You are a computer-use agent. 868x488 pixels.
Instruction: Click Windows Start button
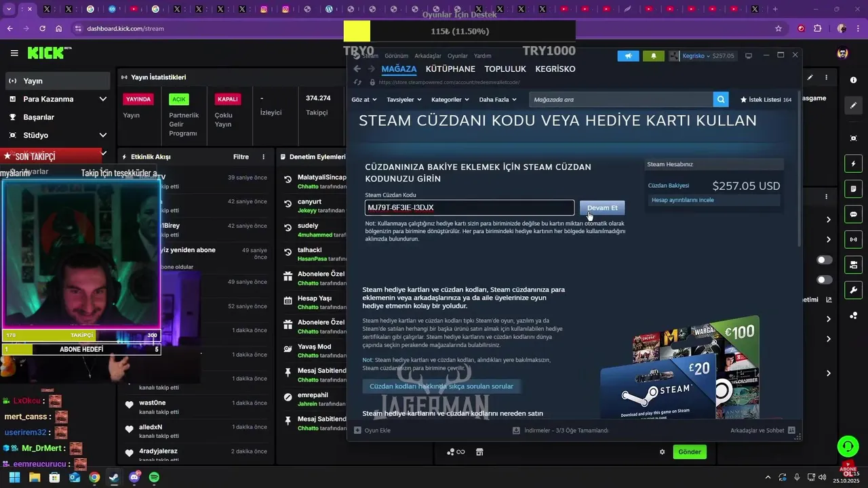[x=14, y=477]
